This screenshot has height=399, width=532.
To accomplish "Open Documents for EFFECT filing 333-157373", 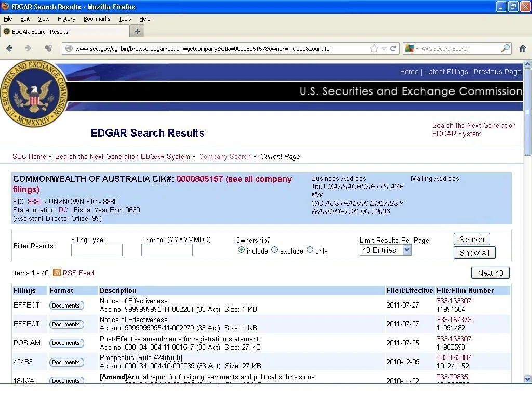I will click(x=66, y=324).
